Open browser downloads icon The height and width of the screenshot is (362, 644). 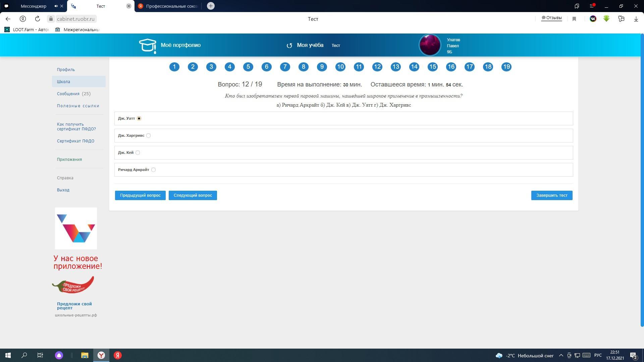(x=636, y=19)
